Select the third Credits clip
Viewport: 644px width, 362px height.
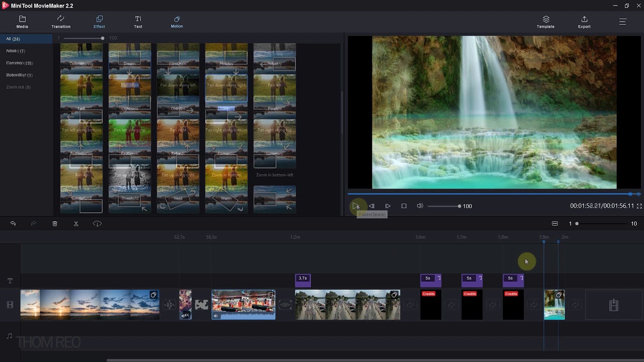pos(513,305)
